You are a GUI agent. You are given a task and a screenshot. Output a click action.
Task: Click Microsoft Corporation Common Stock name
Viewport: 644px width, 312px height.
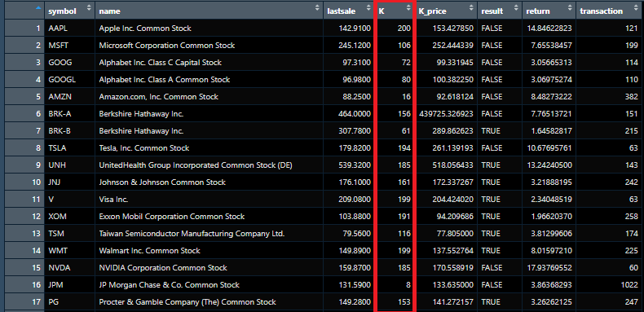click(x=167, y=46)
